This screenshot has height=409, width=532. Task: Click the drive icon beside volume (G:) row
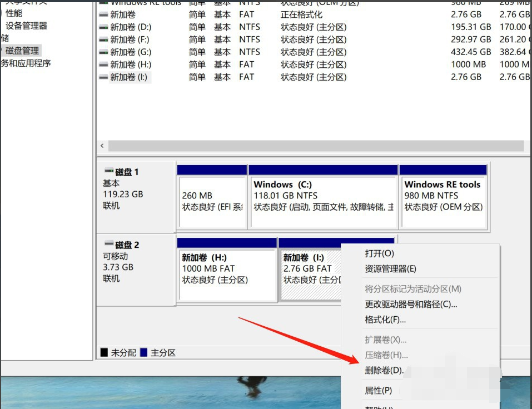click(x=103, y=52)
